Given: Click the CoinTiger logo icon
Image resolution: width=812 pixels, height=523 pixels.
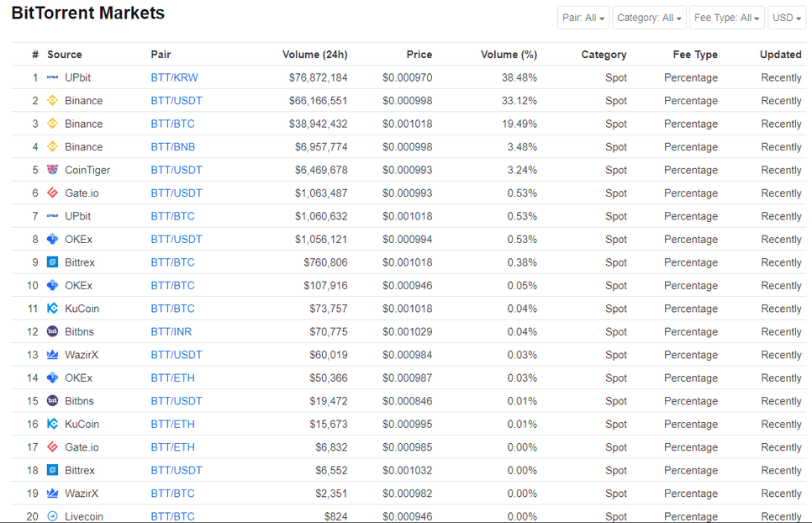Looking at the screenshot, I should (52, 169).
